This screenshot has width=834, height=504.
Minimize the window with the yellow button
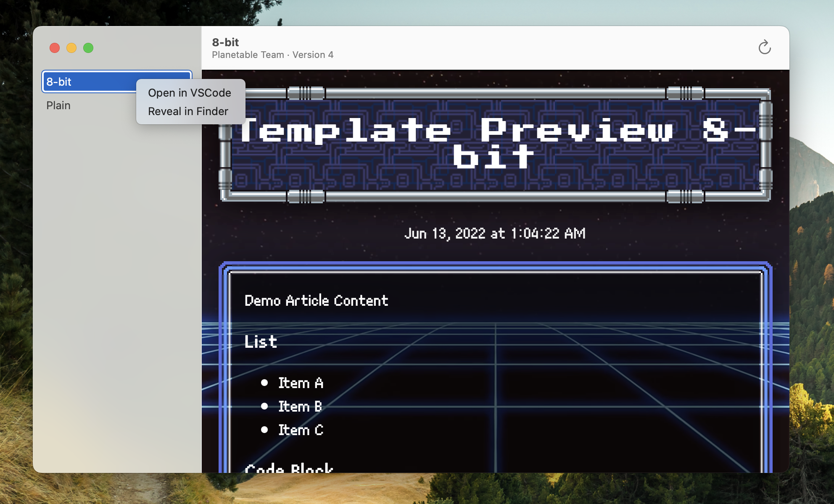click(71, 48)
